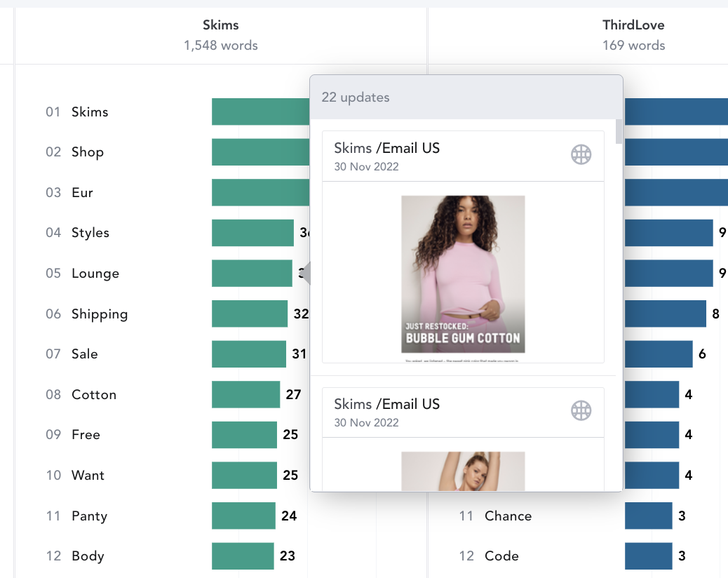Select the green bar for Sale
This screenshot has width=728, height=578.
pos(249,354)
